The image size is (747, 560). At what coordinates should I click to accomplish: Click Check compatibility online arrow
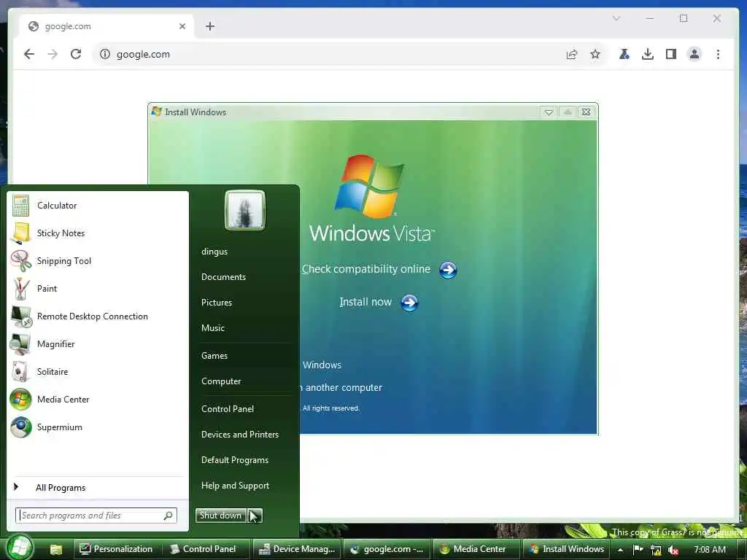pyautogui.click(x=448, y=270)
